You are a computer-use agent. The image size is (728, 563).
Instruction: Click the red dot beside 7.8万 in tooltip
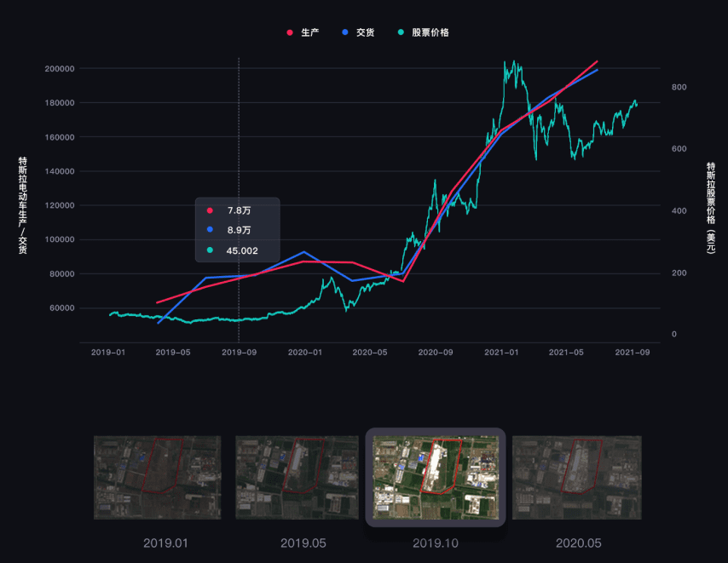210,210
